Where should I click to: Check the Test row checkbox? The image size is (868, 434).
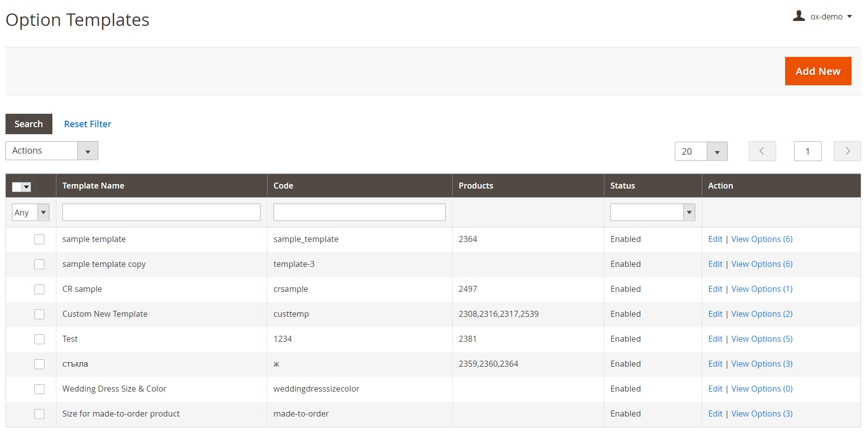pyautogui.click(x=39, y=339)
